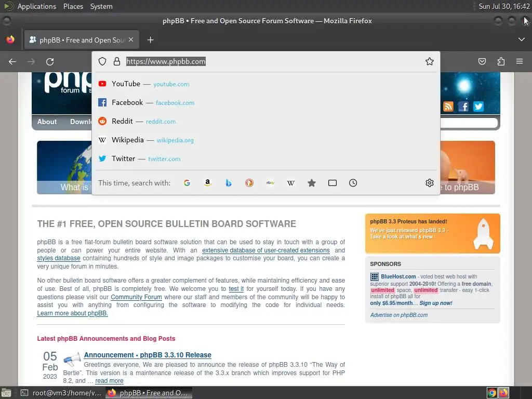This screenshot has width=532, height=399.
Task: Open phpBB 3.3 Proteus banner
Action: [x=433, y=233]
